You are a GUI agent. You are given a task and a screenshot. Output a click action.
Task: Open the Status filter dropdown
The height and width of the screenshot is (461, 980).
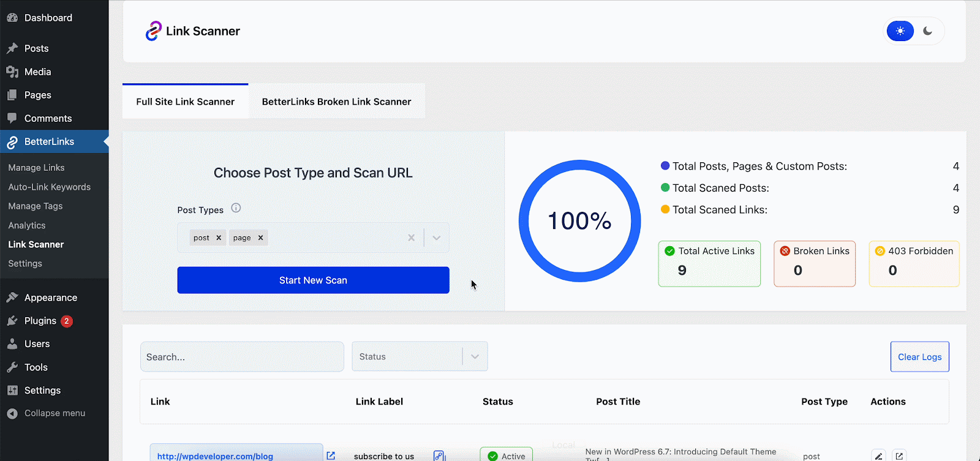(x=420, y=356)
